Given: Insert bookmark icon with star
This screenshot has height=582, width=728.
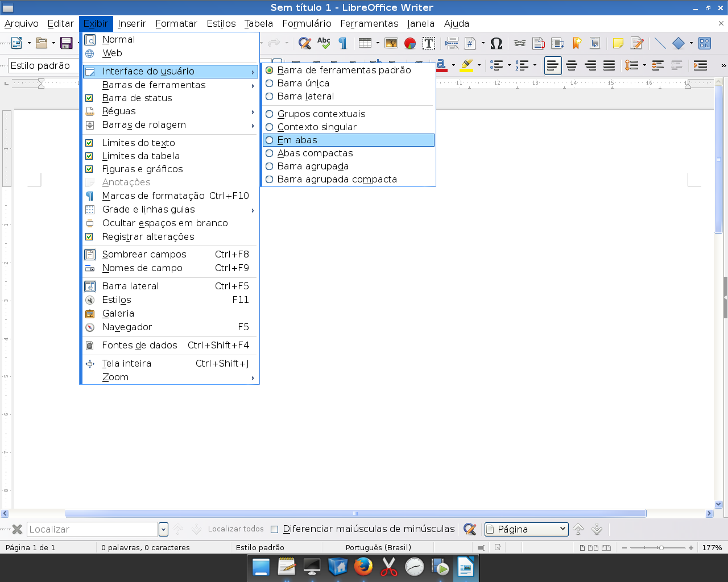Looking at the screenshot, I should coord(577,43).
